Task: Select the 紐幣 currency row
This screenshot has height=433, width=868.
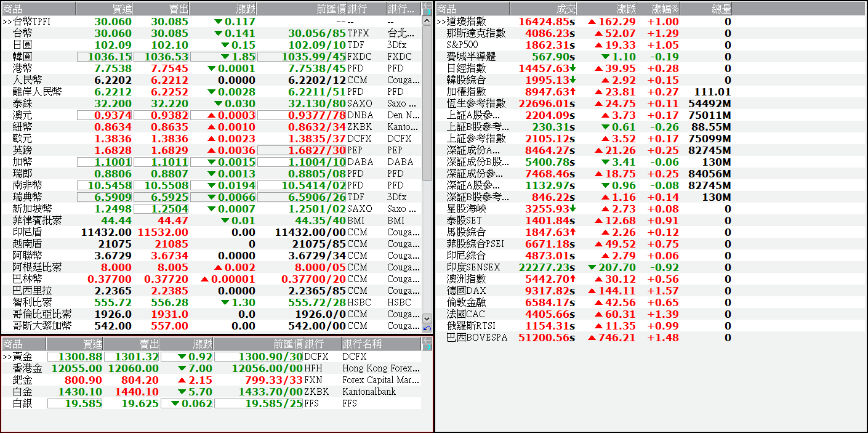Action: click(x=211, y=127)
